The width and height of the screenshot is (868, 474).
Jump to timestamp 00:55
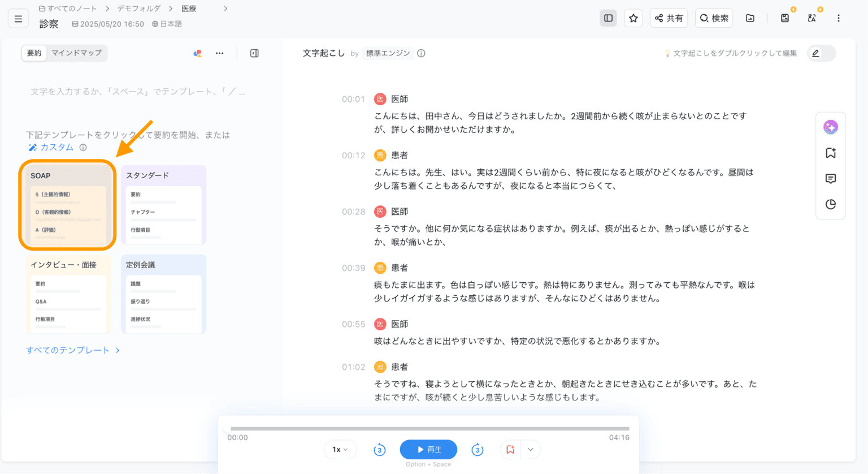353,324
